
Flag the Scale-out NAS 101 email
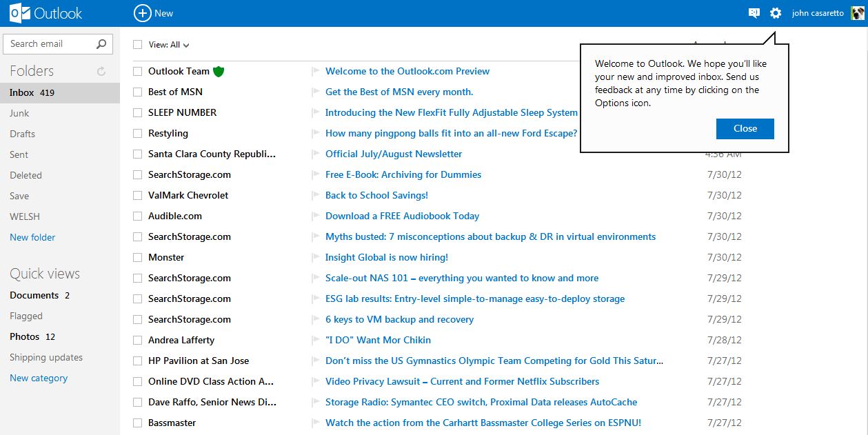pyautogui.click(x=316, y=278)
